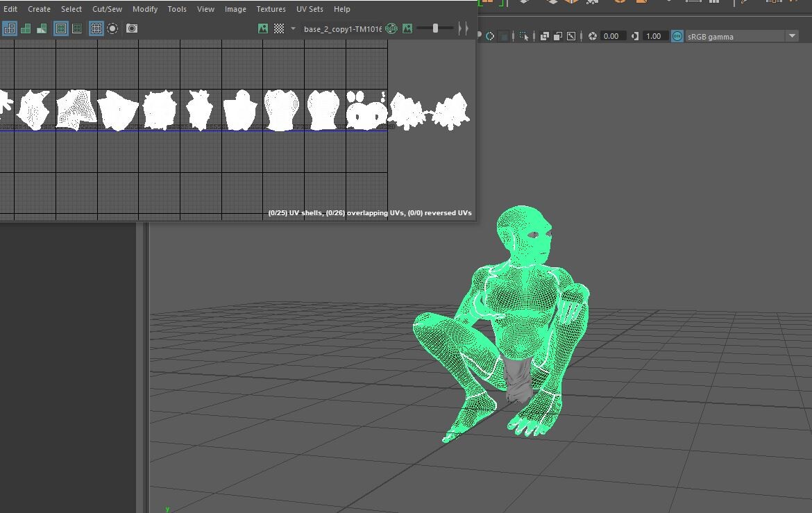Open the Cut/Sew menu
This screenshot has height=513, width=812.
[107, 9]
